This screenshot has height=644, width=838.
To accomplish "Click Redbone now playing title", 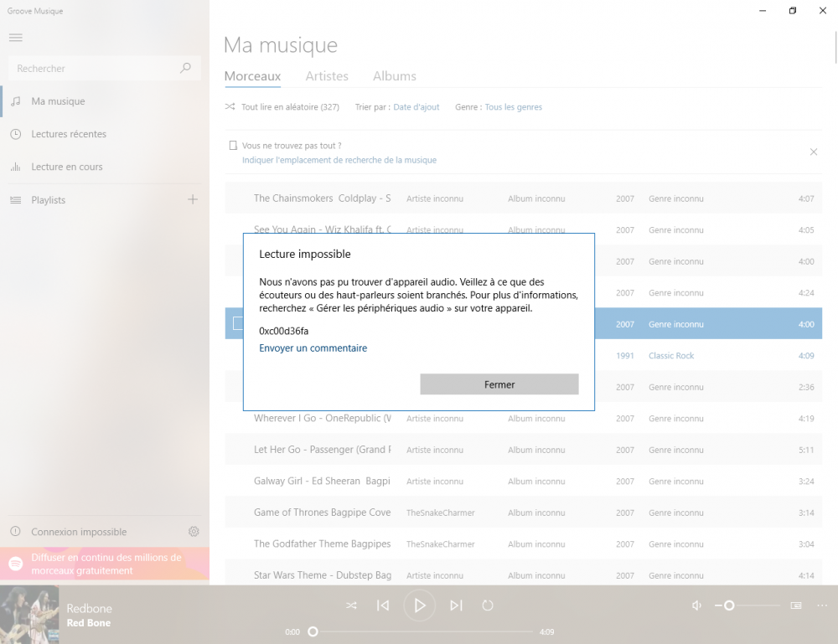I will pos(90,608).
